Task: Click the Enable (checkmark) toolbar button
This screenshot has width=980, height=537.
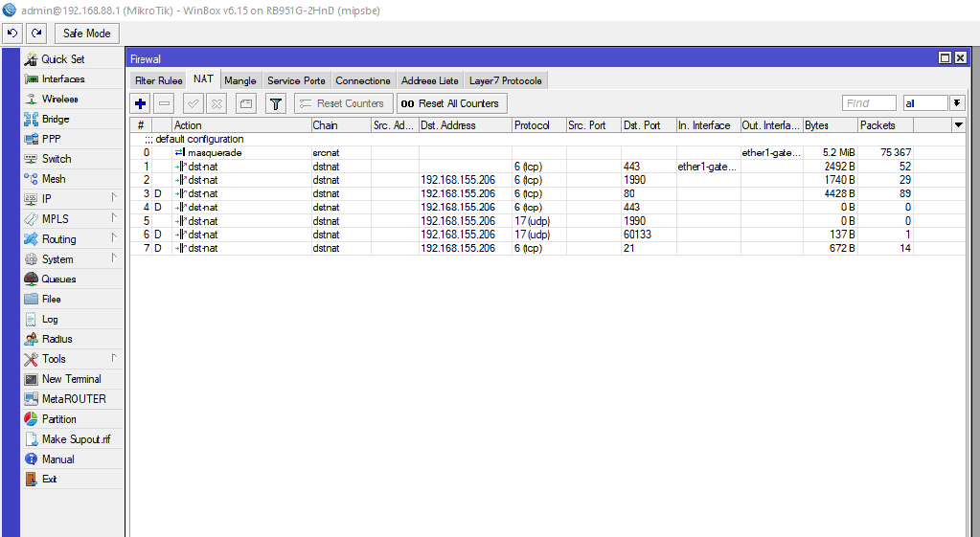Action: tap(194, 103)
